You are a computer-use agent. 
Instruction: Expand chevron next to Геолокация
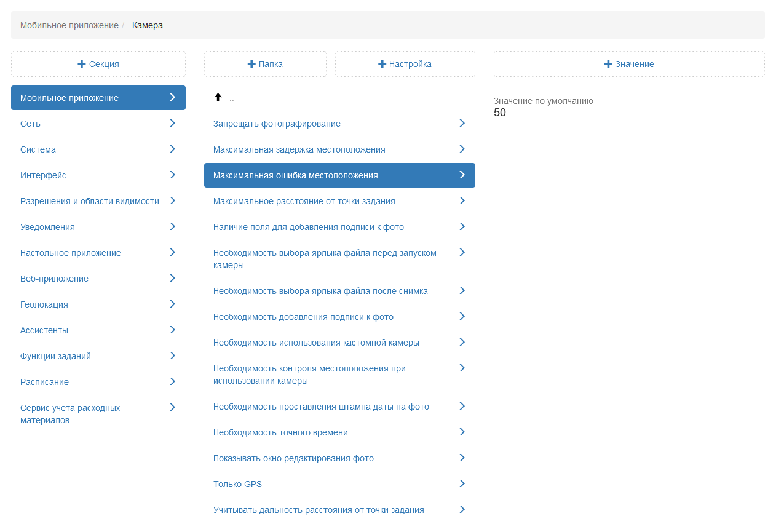(173, 304)
